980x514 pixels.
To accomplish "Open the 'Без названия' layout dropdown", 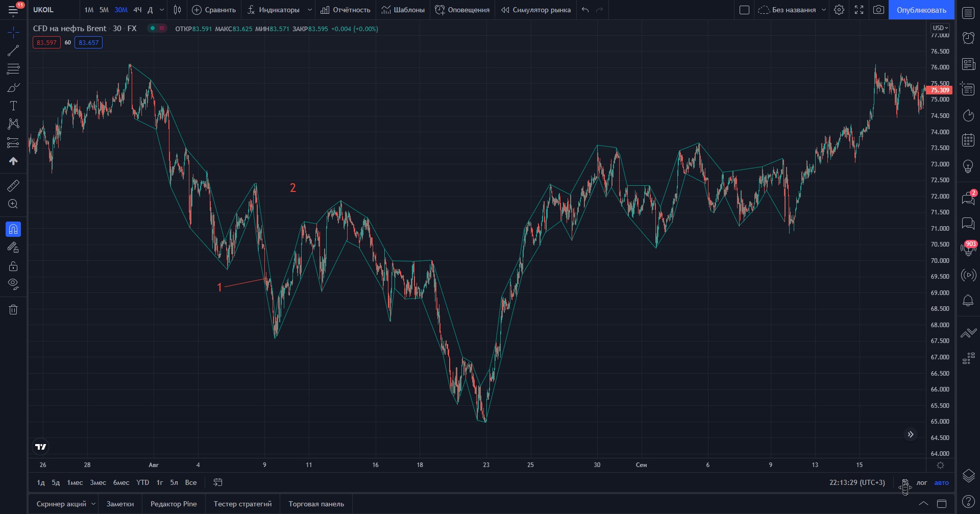I will point(823,10).
